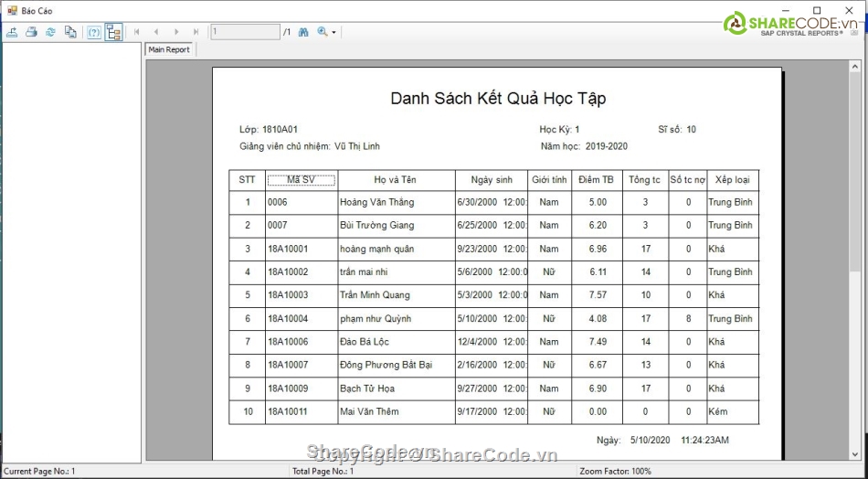The image size is (868, 479).
Task: Toggle the Parameter Panel button
Action: (94, 32)
